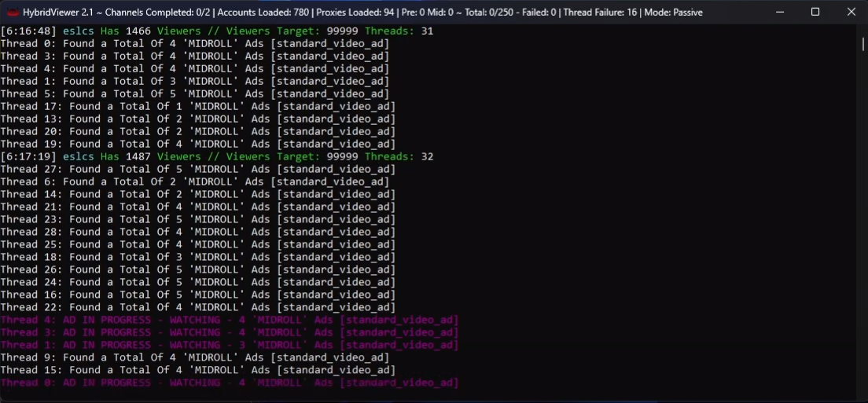Click the 'Thread 17: Found a Total Of 1' line

pos(198,107)
